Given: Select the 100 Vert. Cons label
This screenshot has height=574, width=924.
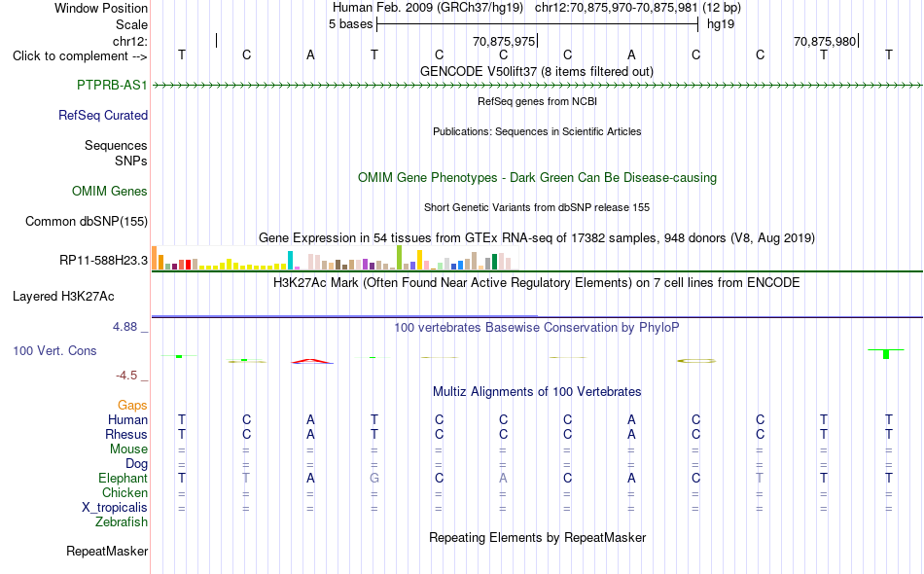Looking at the screenshot, I should tap(54, 350).
